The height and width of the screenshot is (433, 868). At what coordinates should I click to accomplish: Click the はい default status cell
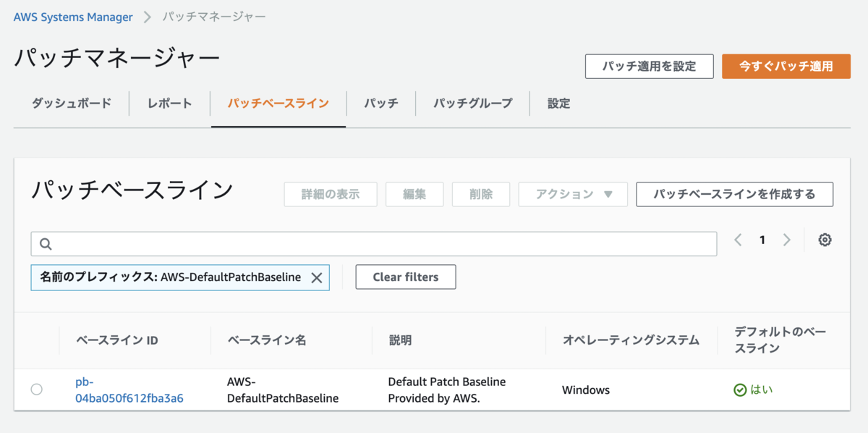pyautogui.click(x=753, y=390)
